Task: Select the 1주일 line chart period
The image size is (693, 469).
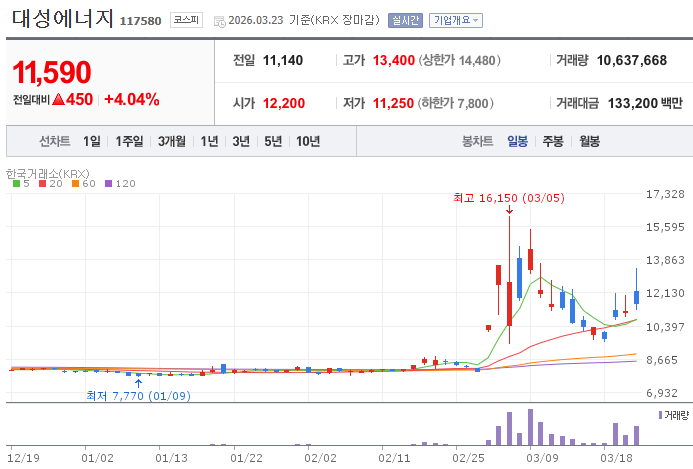Action: click(x=129, y=141)
